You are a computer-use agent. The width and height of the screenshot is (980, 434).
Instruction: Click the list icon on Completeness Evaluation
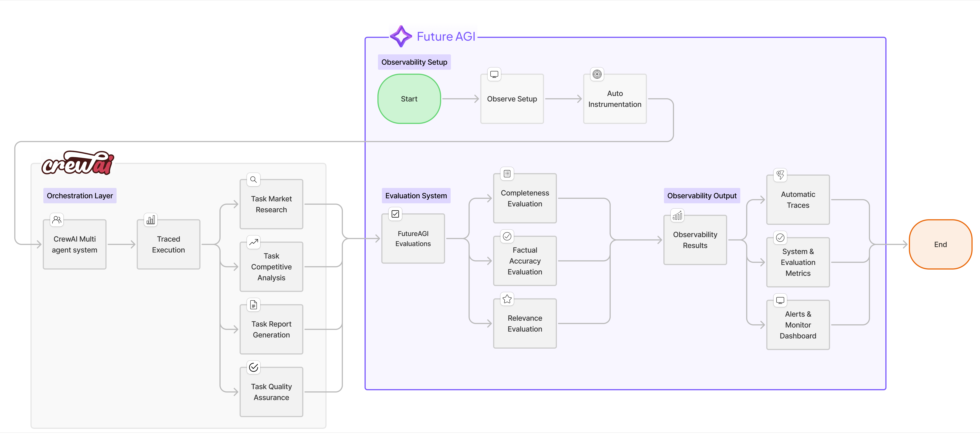click(507, 174)
